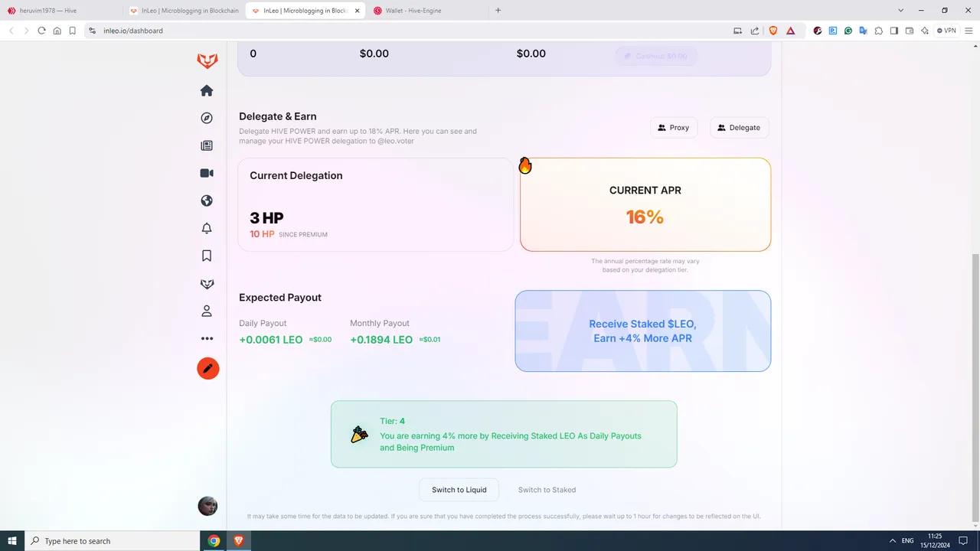
Task: Open Brave Wallet icon in toolbar
Action: pos(910,31)
